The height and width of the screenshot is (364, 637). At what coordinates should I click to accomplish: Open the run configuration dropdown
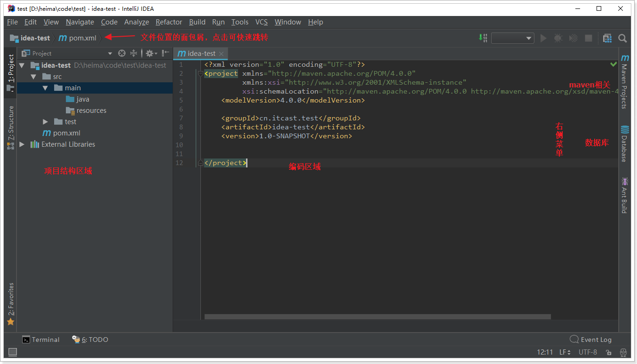tap(512, 38)
